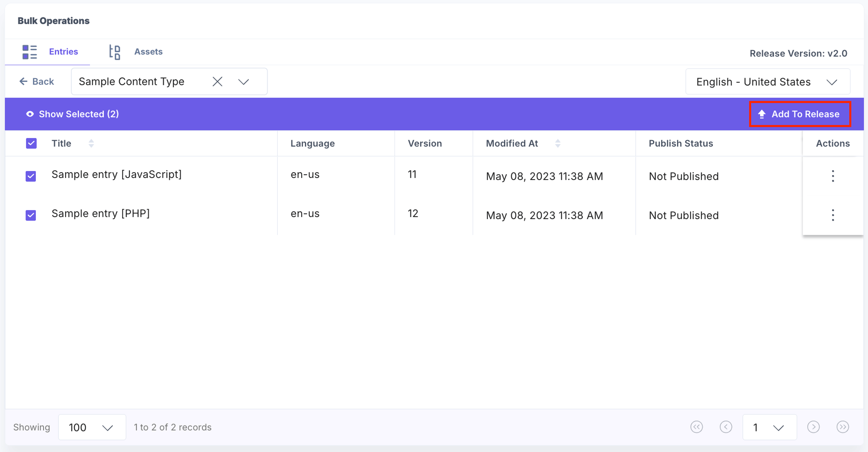Click modified date of Sample entry [JavaScript]
Screen dimensions: 868x452
[544, 176]
